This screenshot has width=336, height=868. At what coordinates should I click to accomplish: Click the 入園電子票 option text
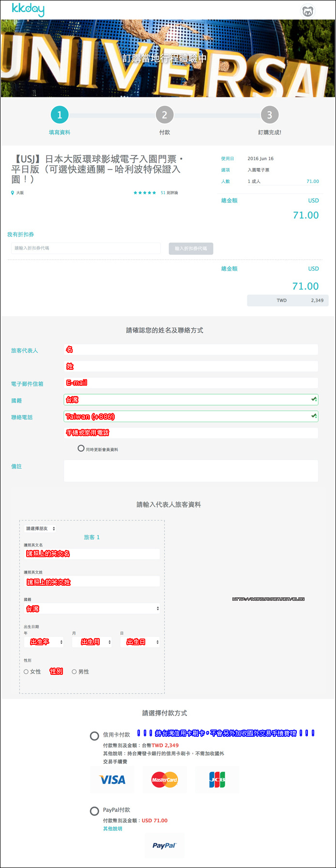(259, 170)
